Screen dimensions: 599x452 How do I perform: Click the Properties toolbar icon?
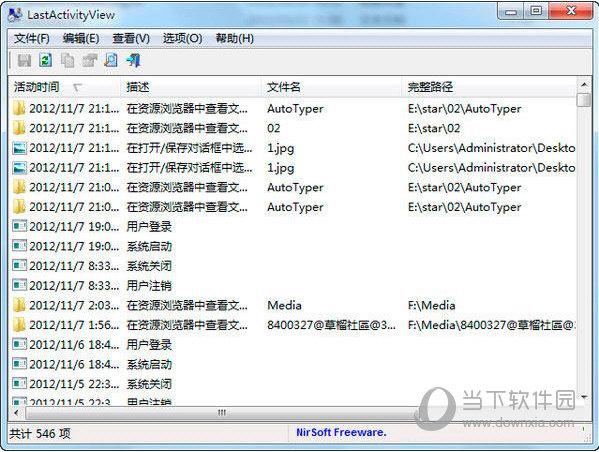[x=89, y=60]
